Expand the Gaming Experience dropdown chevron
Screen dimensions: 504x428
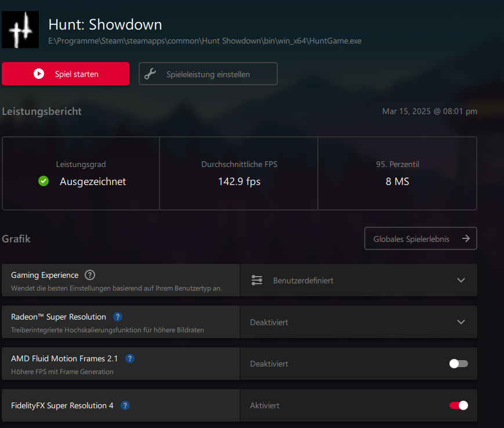461,280
